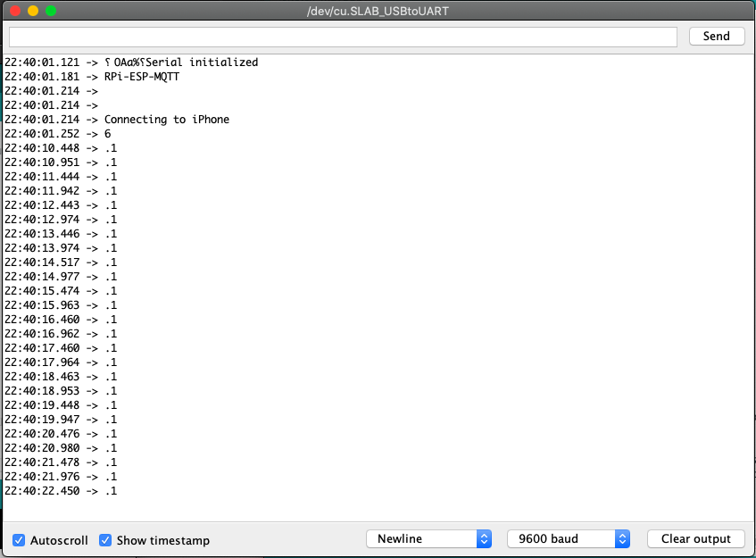This screenshot has width=756, height=558.
Task: Click the Clear output button
Action: [695, 538]
